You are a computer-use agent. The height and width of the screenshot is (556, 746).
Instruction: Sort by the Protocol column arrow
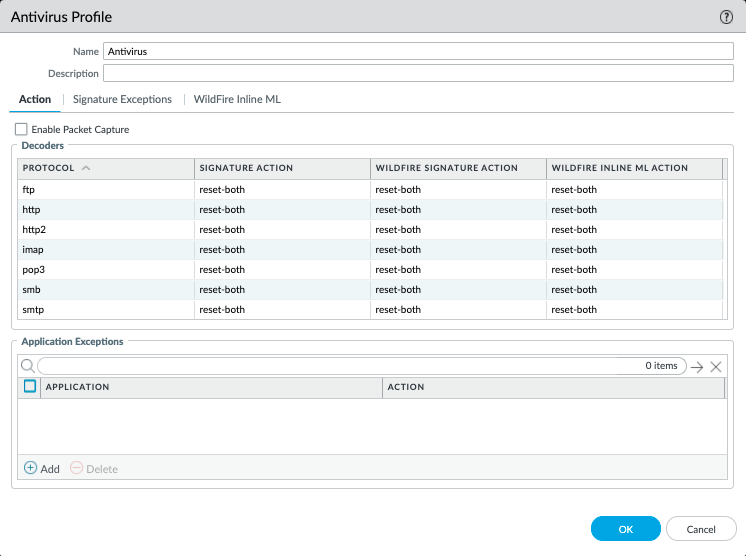(86, 168)
